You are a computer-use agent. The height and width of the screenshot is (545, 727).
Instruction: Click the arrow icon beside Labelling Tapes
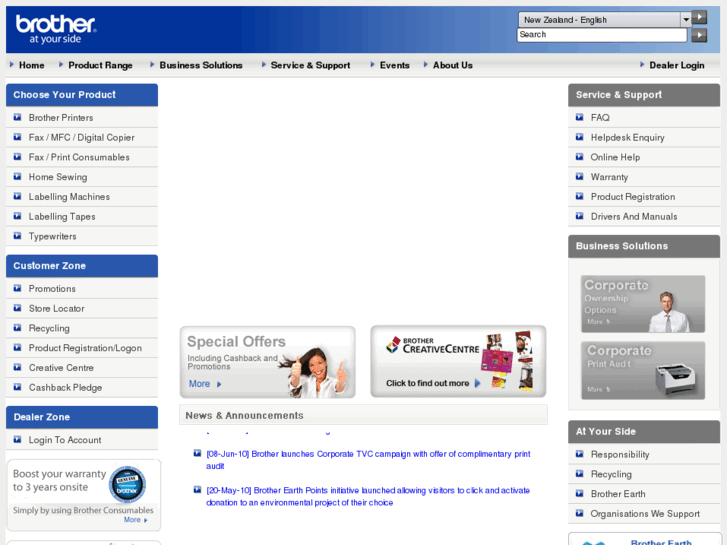(x=17, y=216)
